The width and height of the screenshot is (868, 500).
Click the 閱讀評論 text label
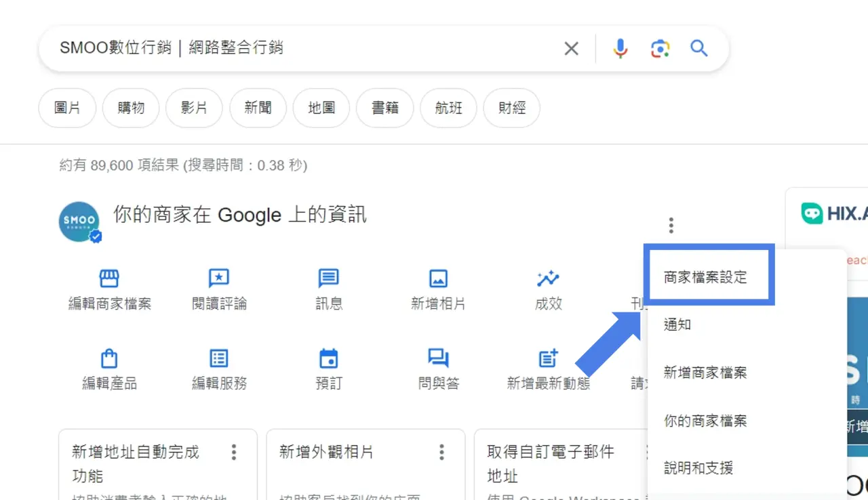tap(219, 304)
